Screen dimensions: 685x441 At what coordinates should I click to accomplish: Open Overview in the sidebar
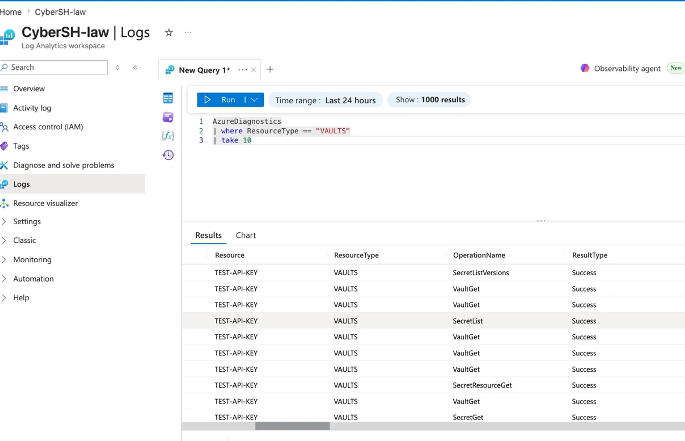click(29, 89)
